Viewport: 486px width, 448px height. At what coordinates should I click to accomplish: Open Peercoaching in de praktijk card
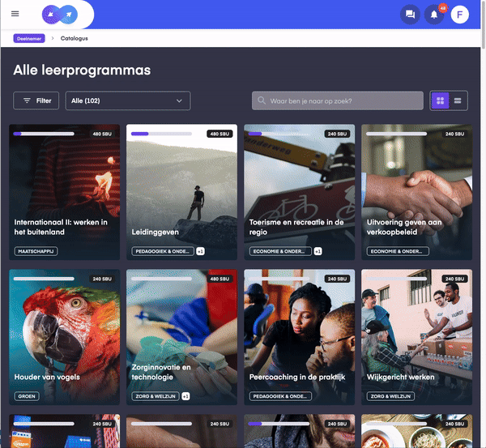tap(300, 337)
